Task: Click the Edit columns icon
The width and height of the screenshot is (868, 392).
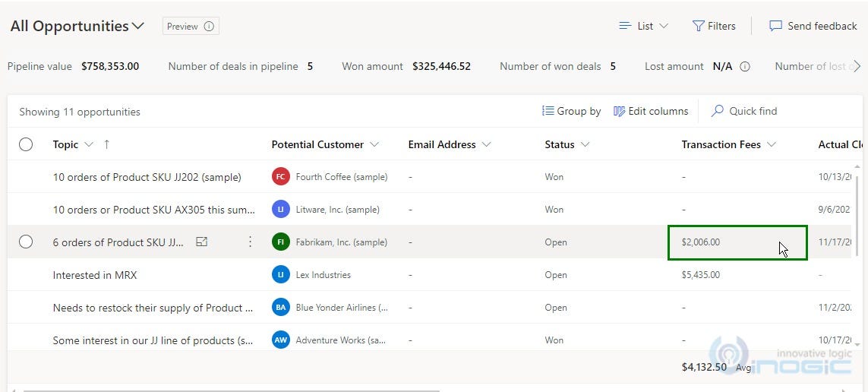Action: point(620,111)
